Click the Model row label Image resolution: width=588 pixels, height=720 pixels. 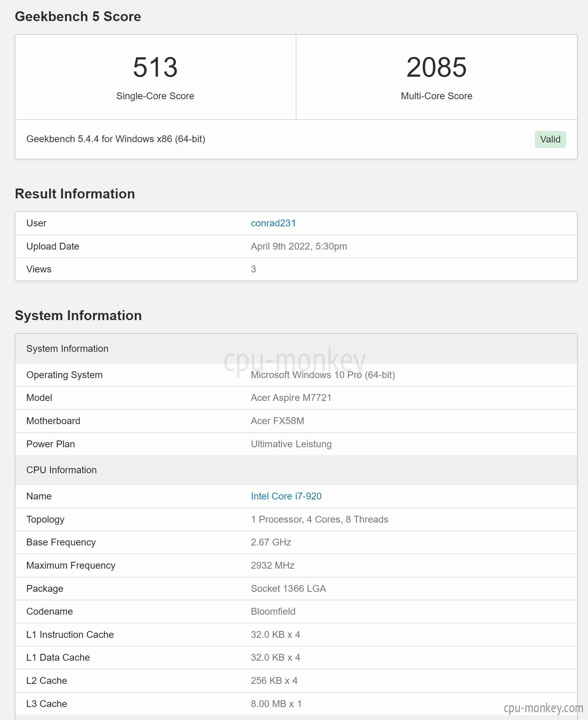tap(39, 397)
